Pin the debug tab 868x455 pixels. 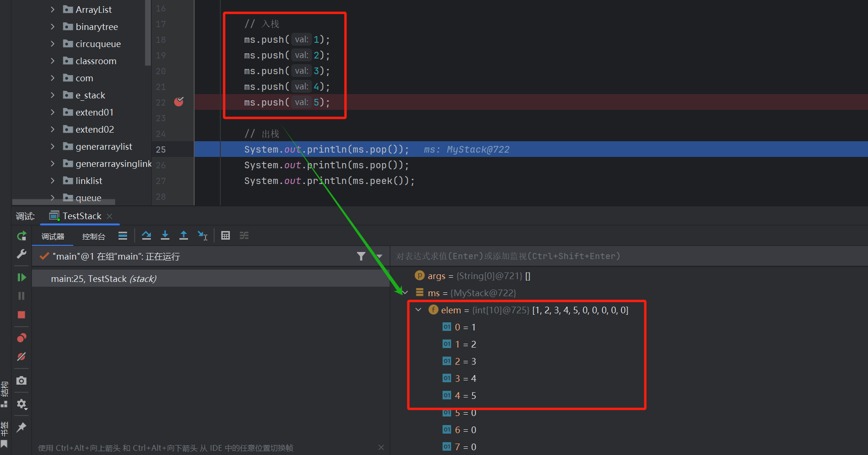(21, 427)
